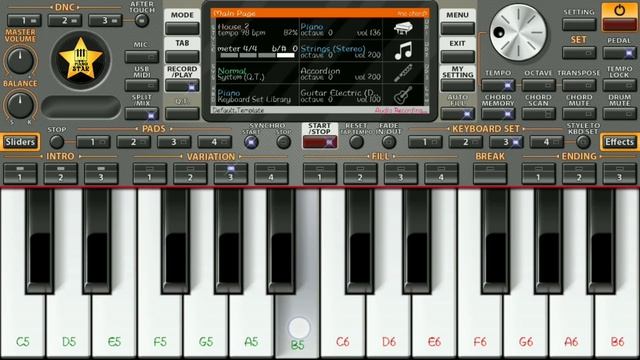Tap the accordion instrument icon in display
The width and height of the screenshot is (640, 360).
tap(403, 73)
